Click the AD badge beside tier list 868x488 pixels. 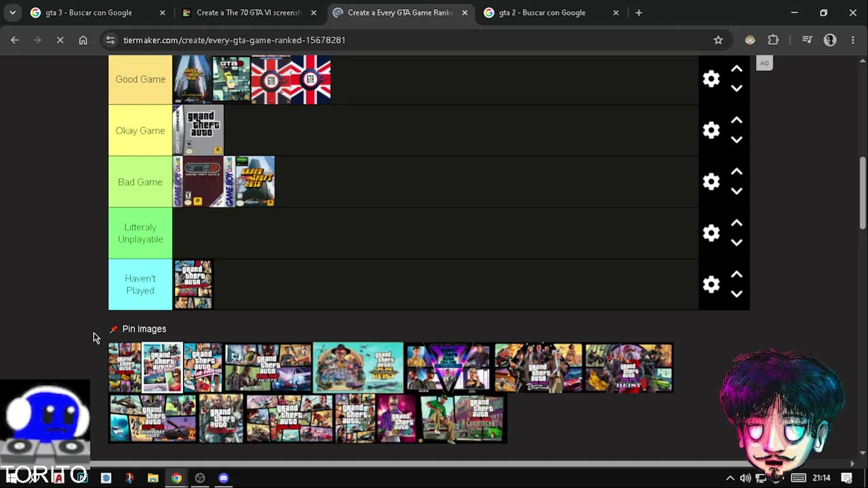[x=764, y=63]
